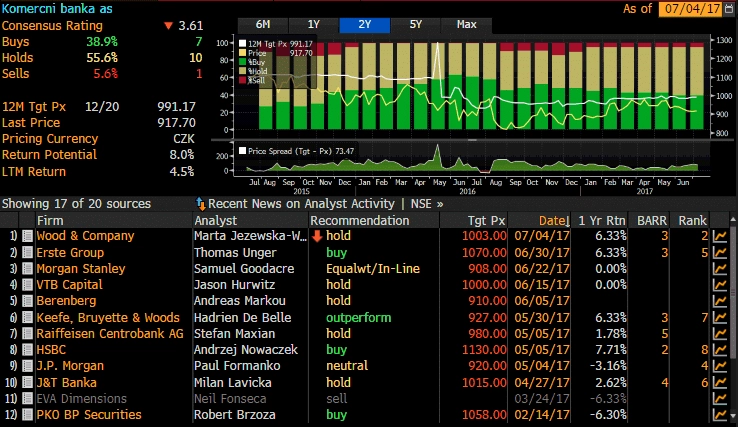Image resolution: width=738 pixels, height=427 pixels.
Task: Open the HSBC firm link
Action: (x=51, y=349)
